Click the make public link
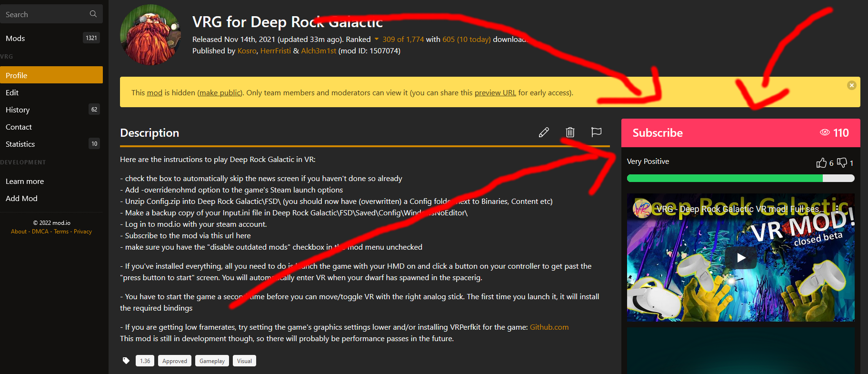Image resolution: width=868 pixels, height=374 pixels. pyautogui.click(x=220, y=92)
